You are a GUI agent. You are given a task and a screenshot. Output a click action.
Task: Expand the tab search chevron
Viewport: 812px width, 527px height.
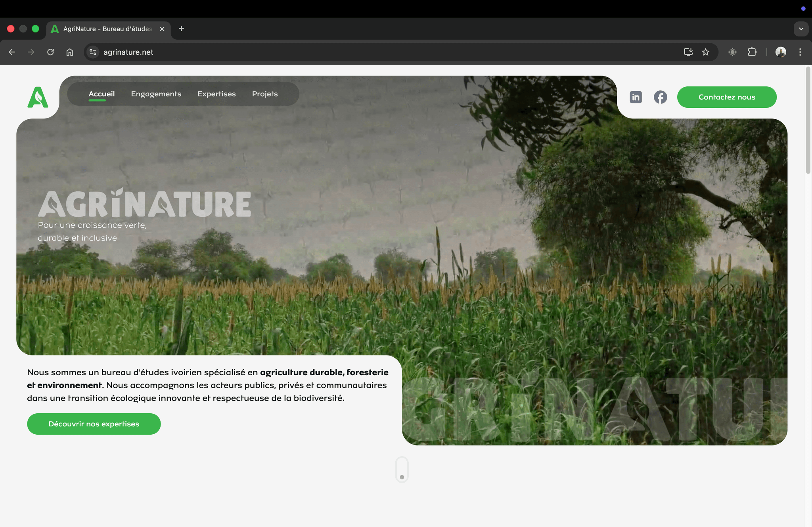(x=801, y=29)
